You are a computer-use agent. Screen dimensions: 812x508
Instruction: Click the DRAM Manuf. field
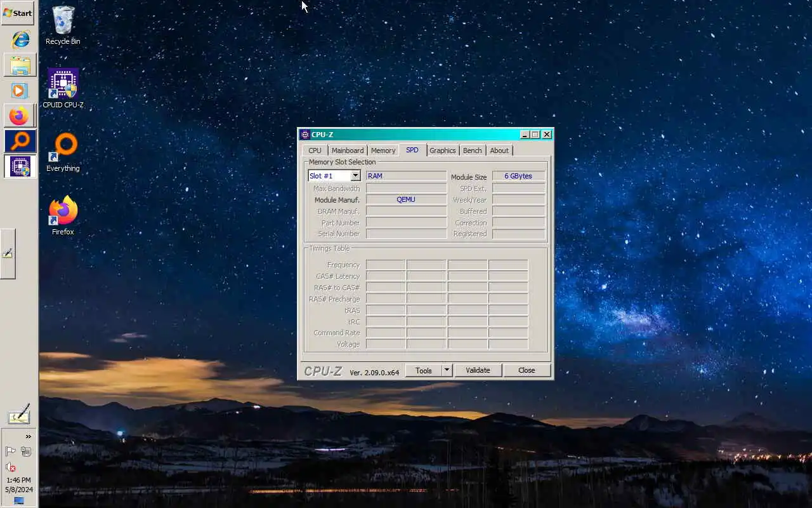(406, 211)
